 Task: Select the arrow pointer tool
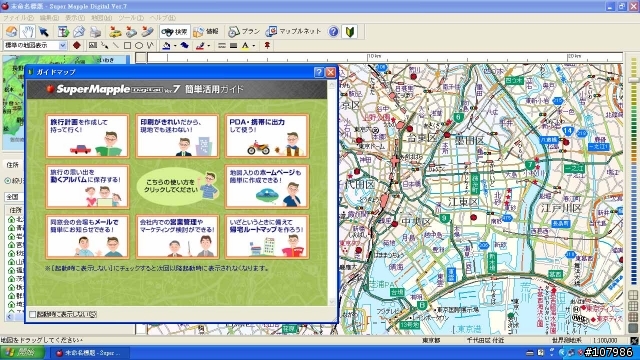tap(43, 31)
